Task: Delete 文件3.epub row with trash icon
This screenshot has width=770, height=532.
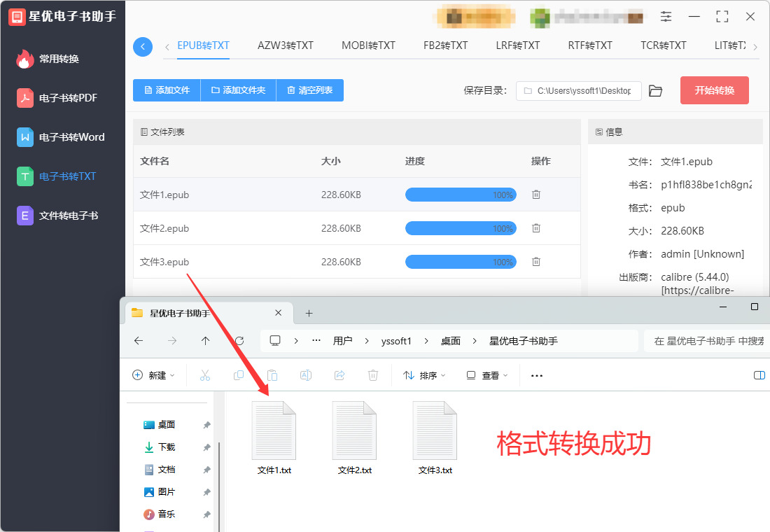Action: (x=536, y=262)
